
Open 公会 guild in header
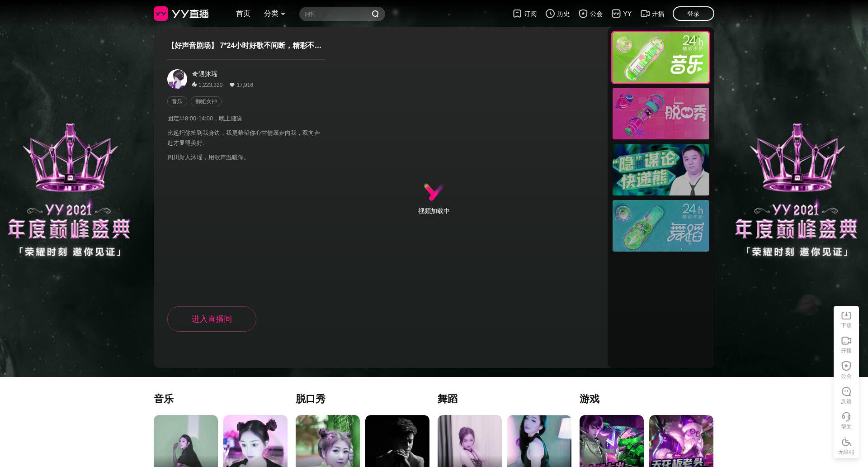(x=590, y=14)
